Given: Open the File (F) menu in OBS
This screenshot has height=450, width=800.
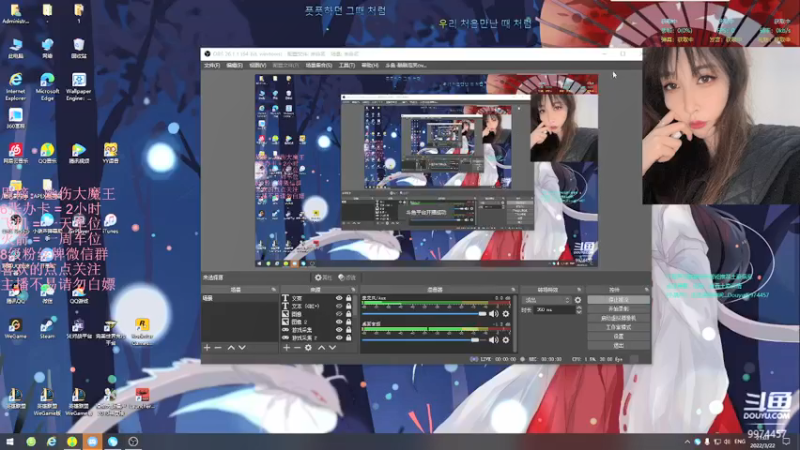Looking at the screenshot, I should tap(212, 65).
